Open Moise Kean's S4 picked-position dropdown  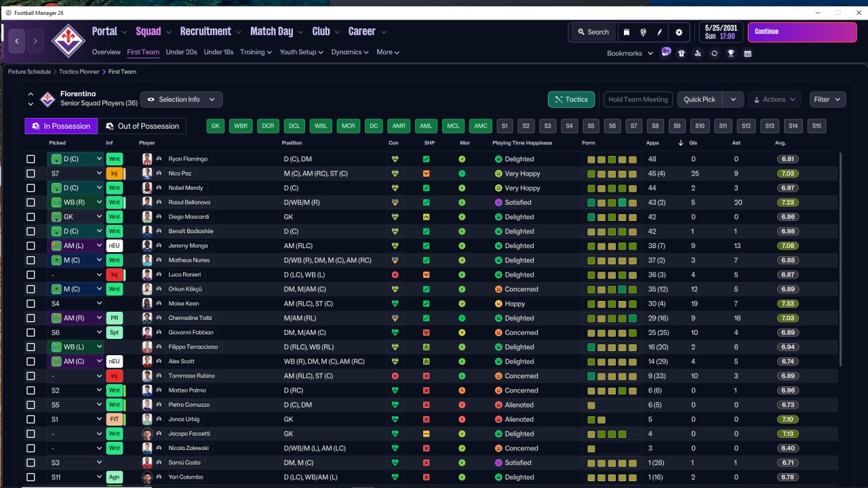(x=75, y=304)
